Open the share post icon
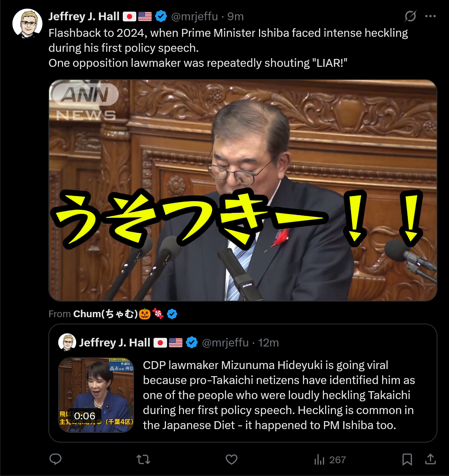The image size is (449, 476). [x=431, y=459]
